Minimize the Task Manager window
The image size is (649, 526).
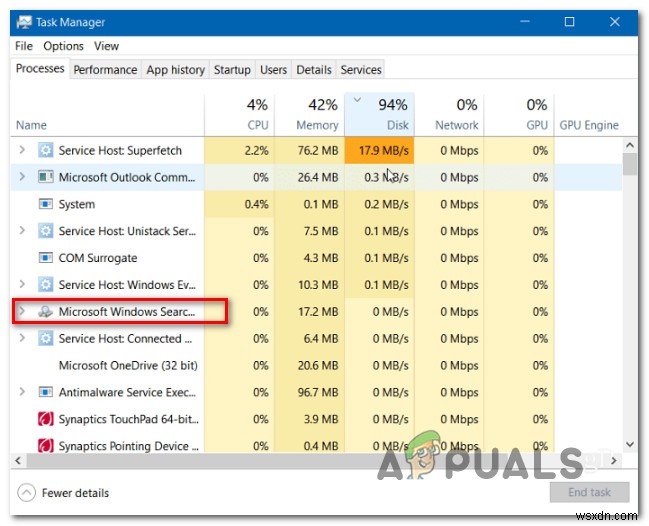(x=525, y=22)
